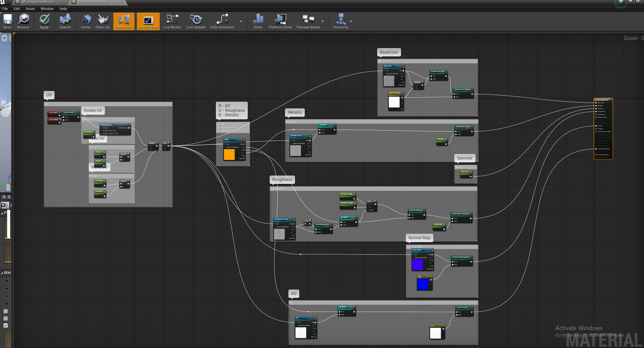Click the orange RMA texture preview swatch
This screenshot has height=348, width=644.
(229, 154)
